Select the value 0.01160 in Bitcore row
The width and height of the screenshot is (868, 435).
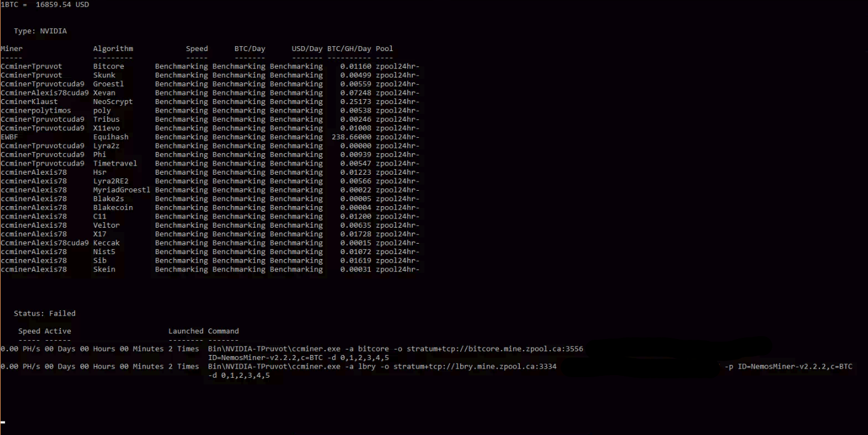(356, 66)
